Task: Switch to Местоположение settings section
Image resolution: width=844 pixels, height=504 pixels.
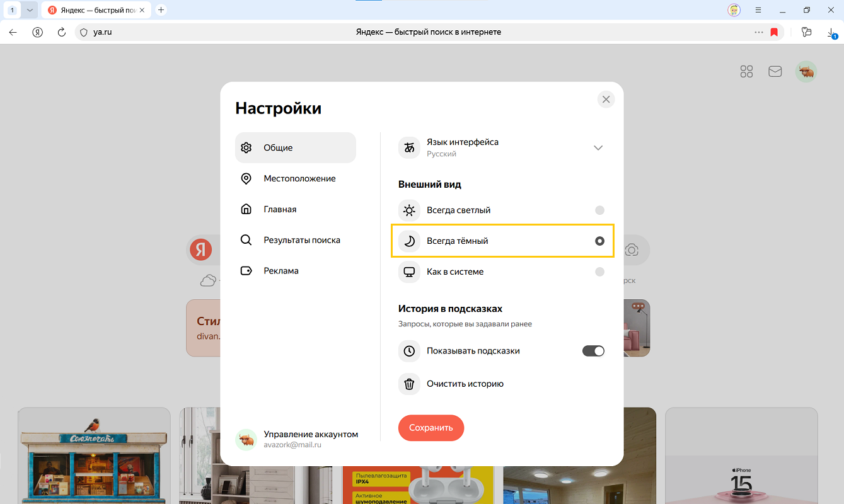Action: (x=299, y=179)
